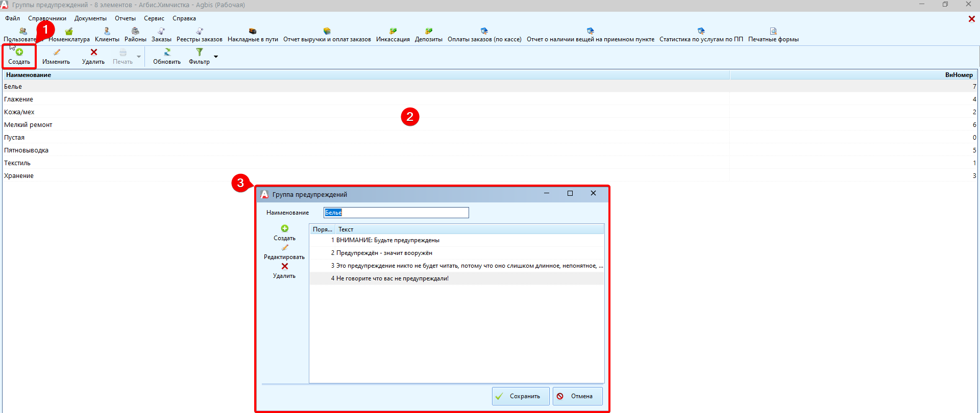Viewport: 980px width, 413px height.
Task: Expand the Печать dropdown arrow
Action: (x=139, y=57)
